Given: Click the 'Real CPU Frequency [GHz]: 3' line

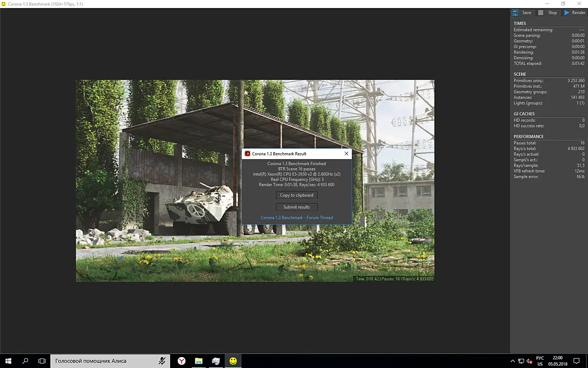Looking at the screenshot, I should [296, 180].
